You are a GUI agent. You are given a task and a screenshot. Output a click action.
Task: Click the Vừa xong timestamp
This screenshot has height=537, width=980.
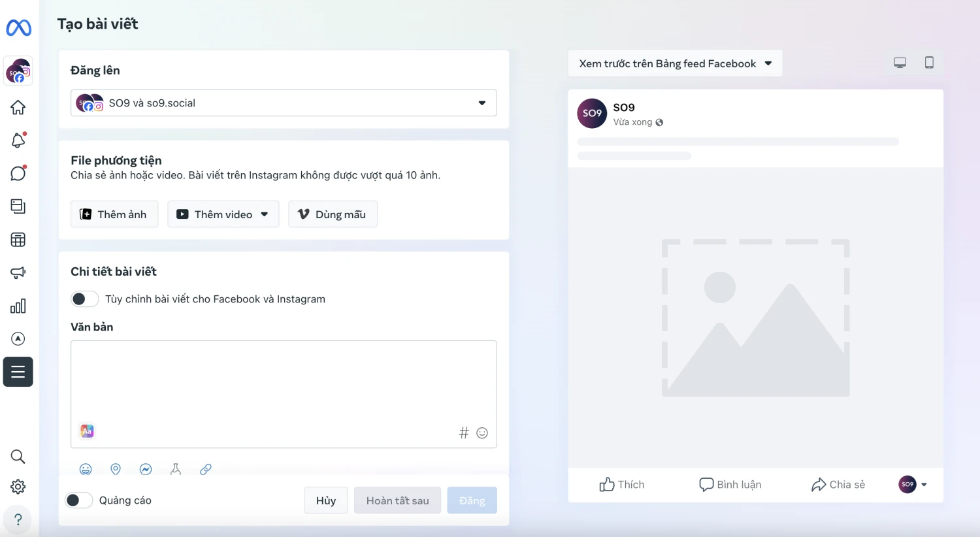(x=632, y=122)
